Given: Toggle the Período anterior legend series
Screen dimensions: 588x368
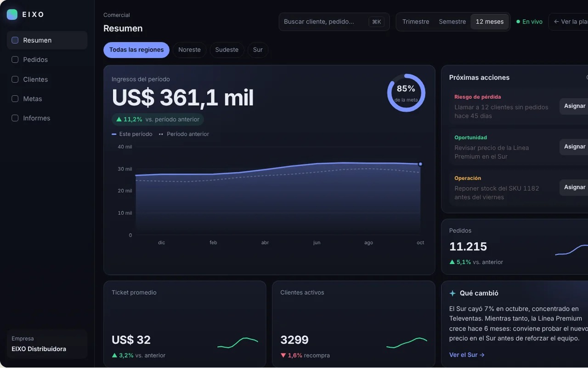Looking at the screenshot, I should (184, 134).
